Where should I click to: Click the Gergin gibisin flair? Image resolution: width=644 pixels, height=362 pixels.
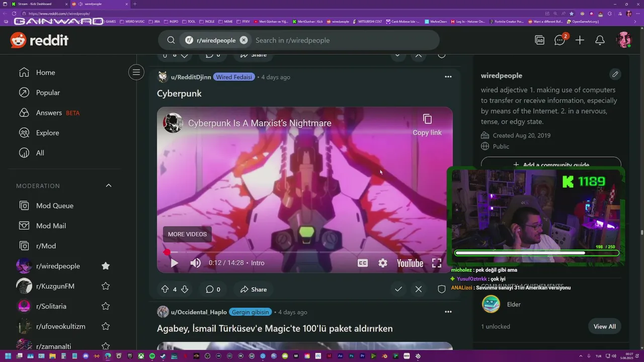[251, 312]
